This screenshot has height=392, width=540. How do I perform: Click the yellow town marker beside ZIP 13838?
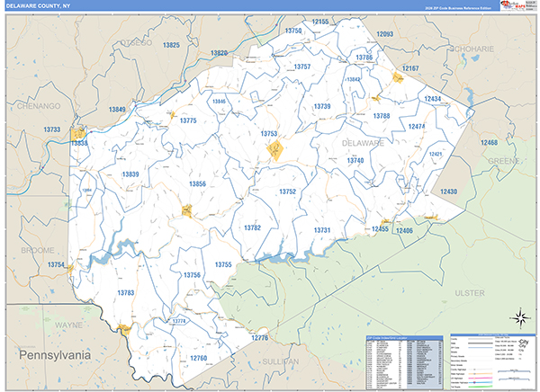click(x=78, y=134)
